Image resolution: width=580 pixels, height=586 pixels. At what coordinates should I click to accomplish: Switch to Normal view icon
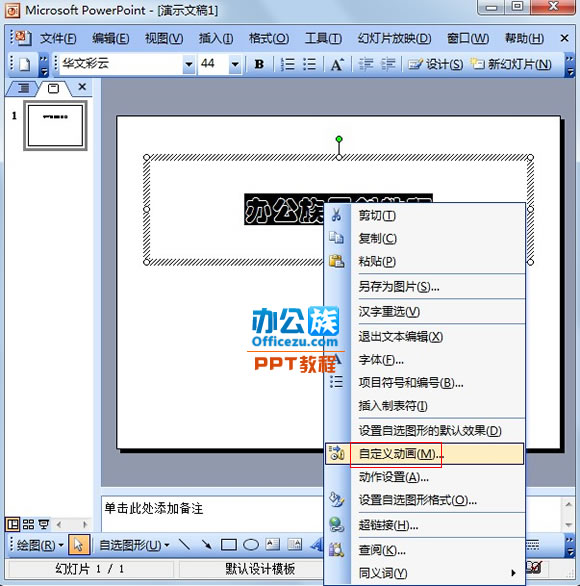coord(13,524)
